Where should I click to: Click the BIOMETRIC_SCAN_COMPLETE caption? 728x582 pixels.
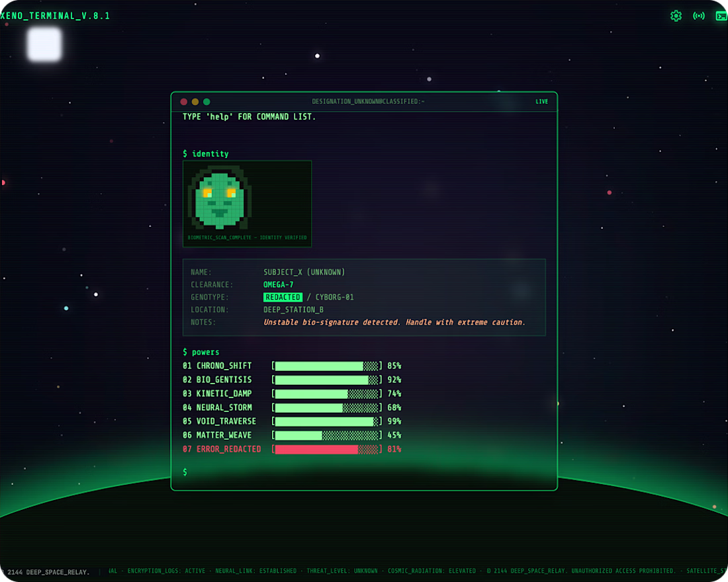247,237
